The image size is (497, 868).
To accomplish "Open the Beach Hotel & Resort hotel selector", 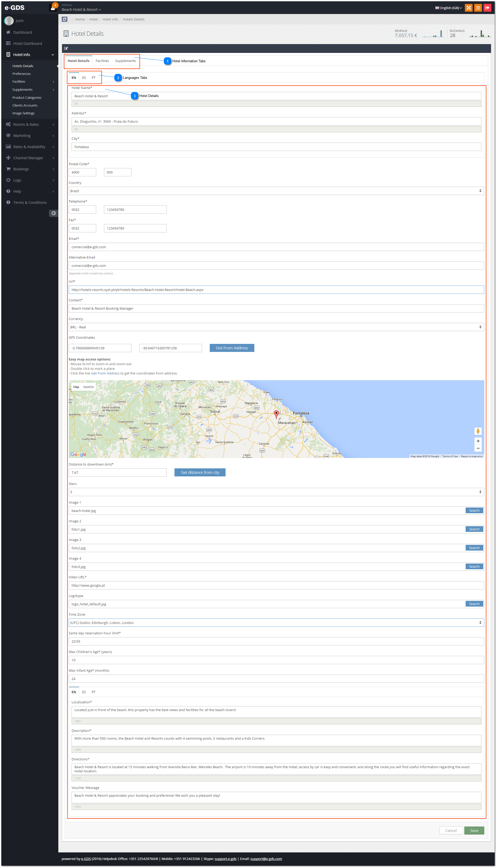I will 81,10.
